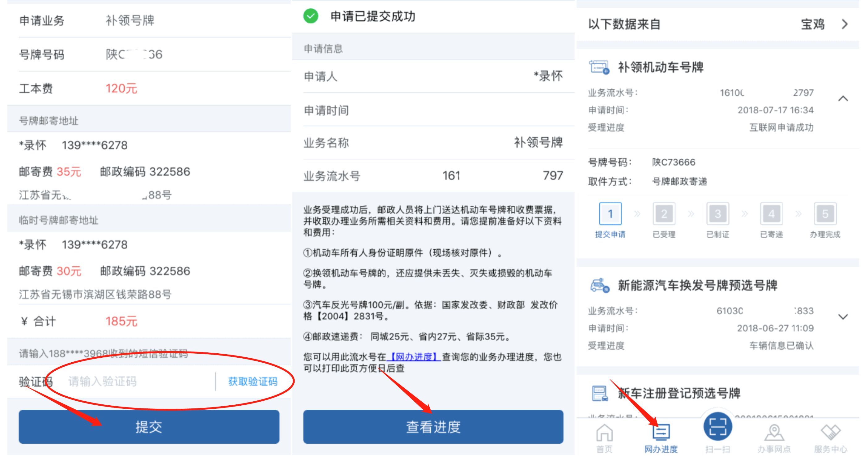The image size is (868, 457).
Task: Tap the 120元 工本费 fee value
Action: point(121,88)
